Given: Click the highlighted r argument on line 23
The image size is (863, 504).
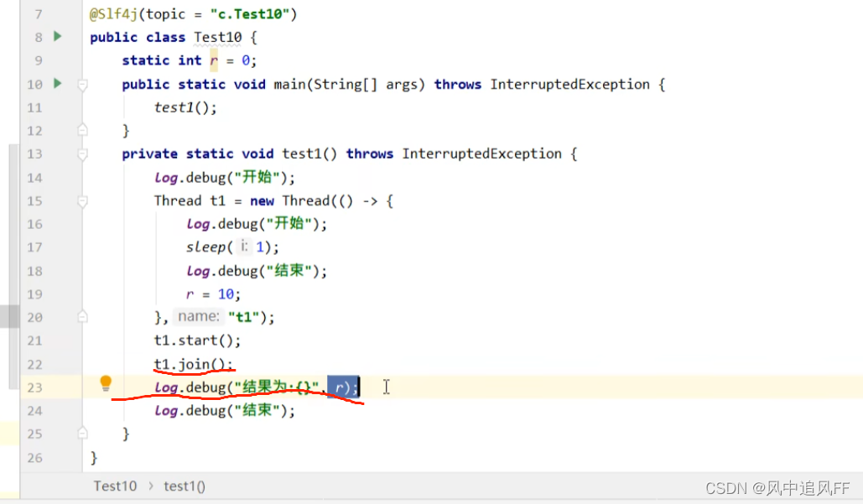Looking at the screenshot, I should click(341, 387).
